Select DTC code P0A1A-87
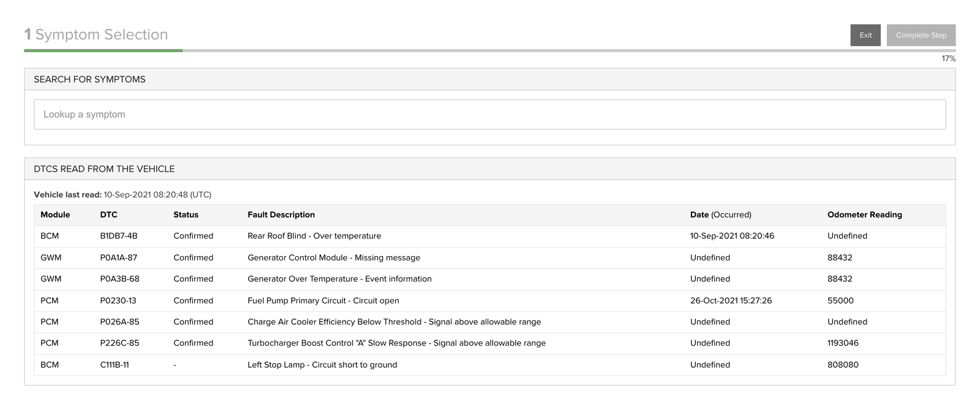This screenshot has width=980, height=410. [118, 257]
